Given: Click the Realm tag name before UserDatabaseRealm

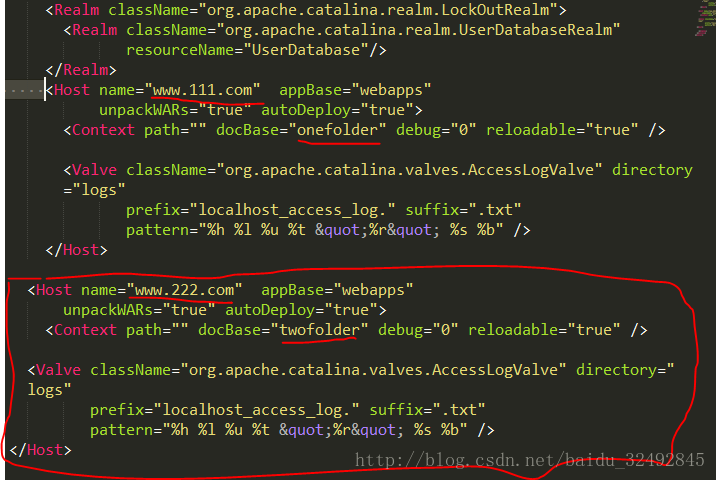Looking at the screenshot, I should tap(95, 30).
